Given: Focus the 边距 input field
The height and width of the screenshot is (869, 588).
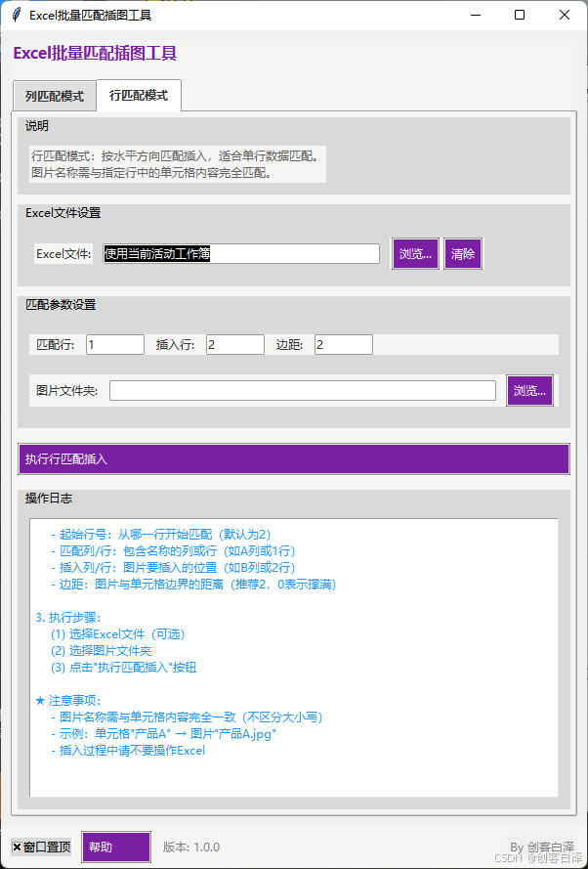Looking at the screenshot, I should click(x=344, y=345).
